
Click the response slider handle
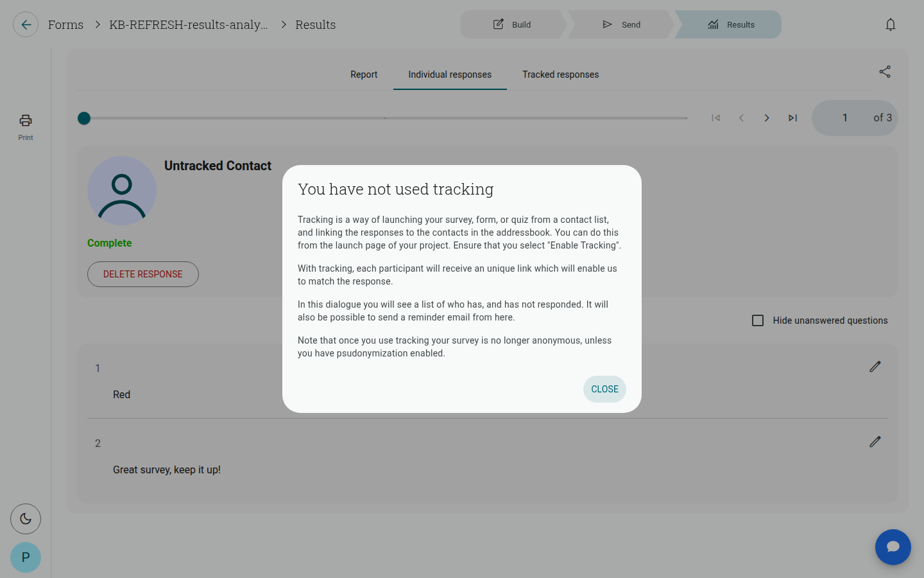click(x=84, y=118)
